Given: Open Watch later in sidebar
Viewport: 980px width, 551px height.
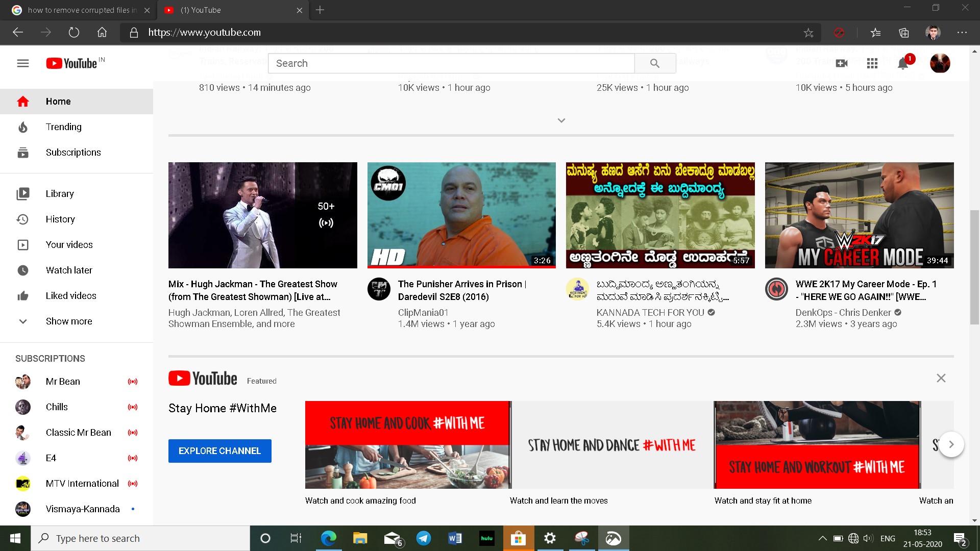Looking at the screenshot, I should click(77, 270).
